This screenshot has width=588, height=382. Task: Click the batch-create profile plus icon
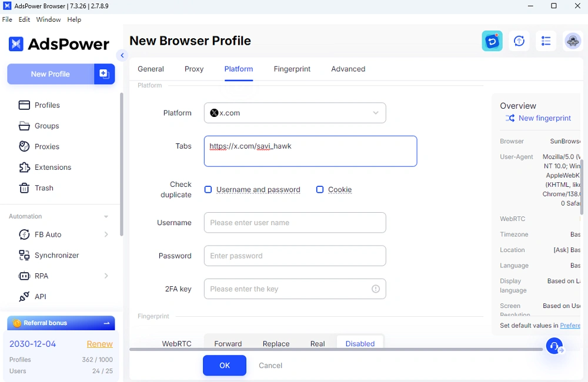tap(104, 74)
